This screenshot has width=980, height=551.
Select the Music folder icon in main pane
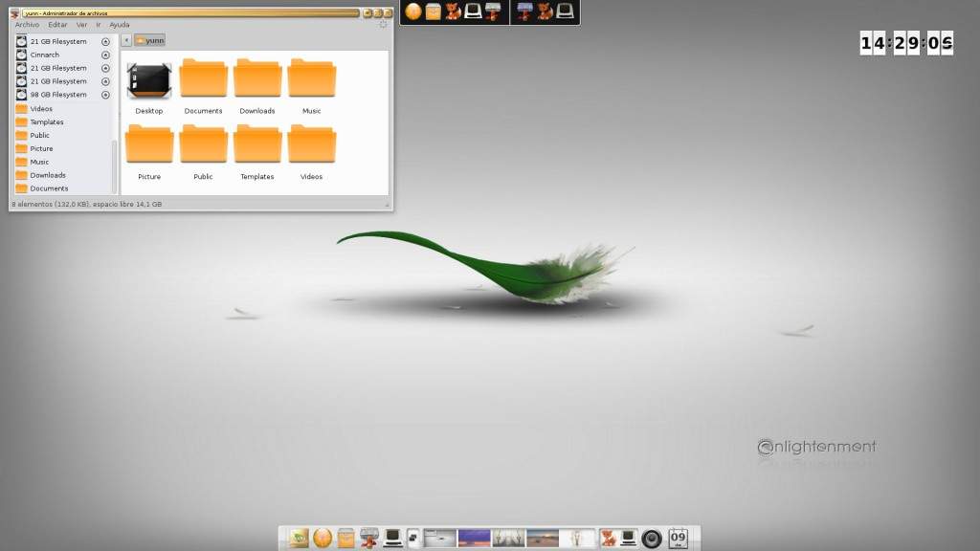pyautogui.click(x=312, y=79)
